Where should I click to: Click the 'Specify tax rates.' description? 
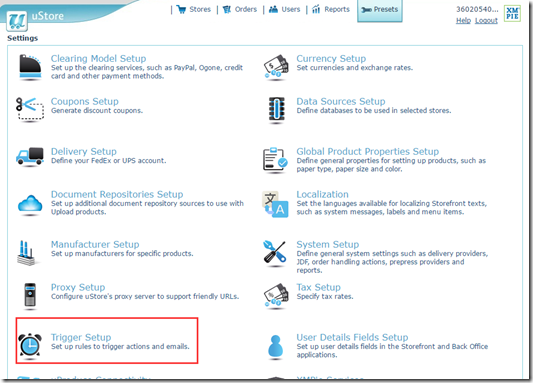click(x=325, y=296)
